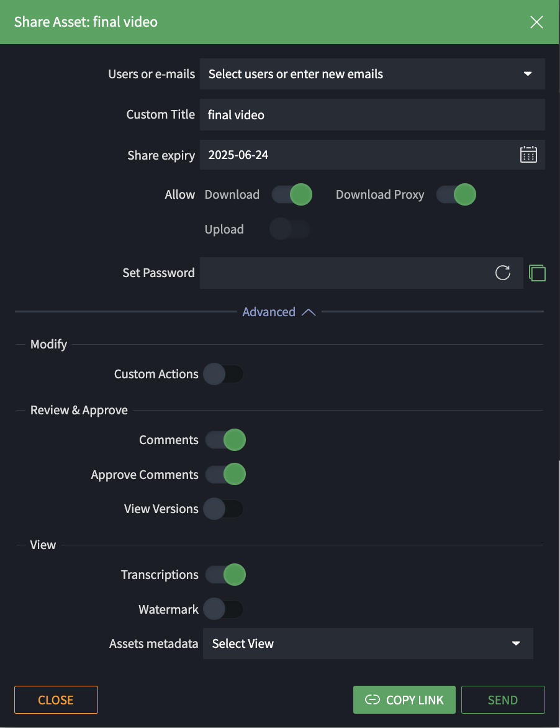Click the Modify section label

48,344
